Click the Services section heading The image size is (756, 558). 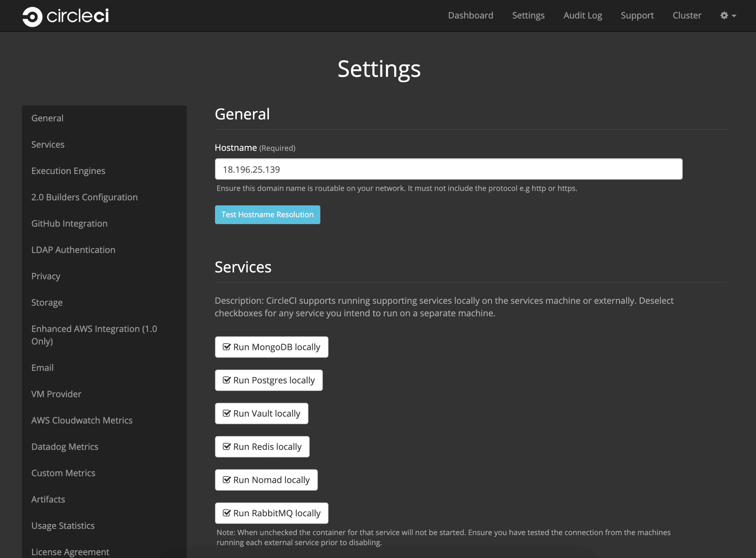(x=243, y=267)
